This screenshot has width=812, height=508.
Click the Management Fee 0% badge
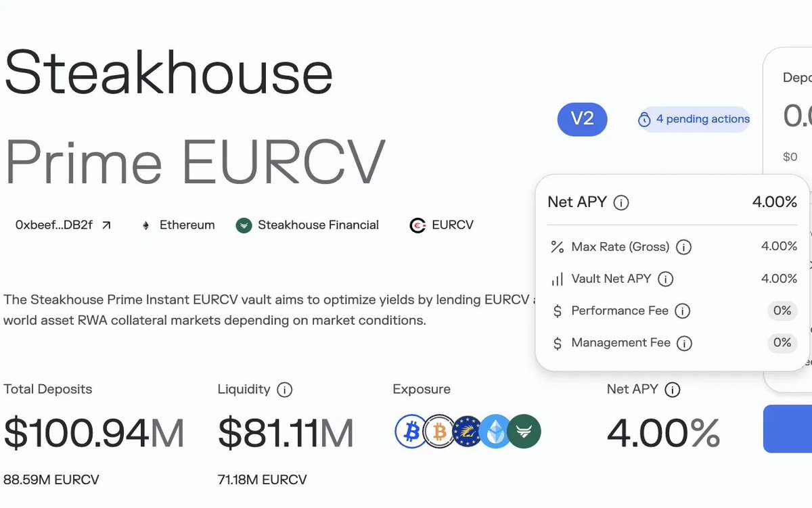pyautogui.click(x=782, y=343)
